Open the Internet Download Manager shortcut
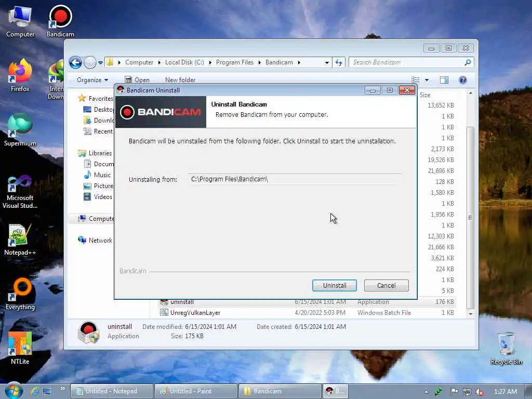Image resolution: width=532 pixels, height=399 pixels. (x=56, y=79)
